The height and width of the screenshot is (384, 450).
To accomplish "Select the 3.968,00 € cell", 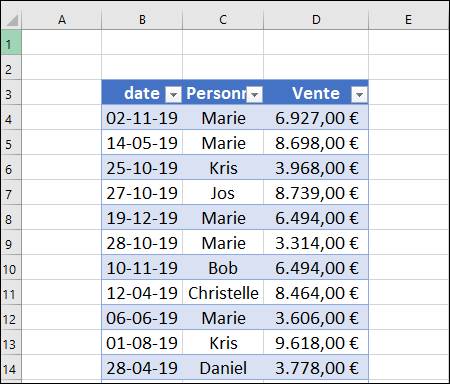I will [x=316, y=167].
